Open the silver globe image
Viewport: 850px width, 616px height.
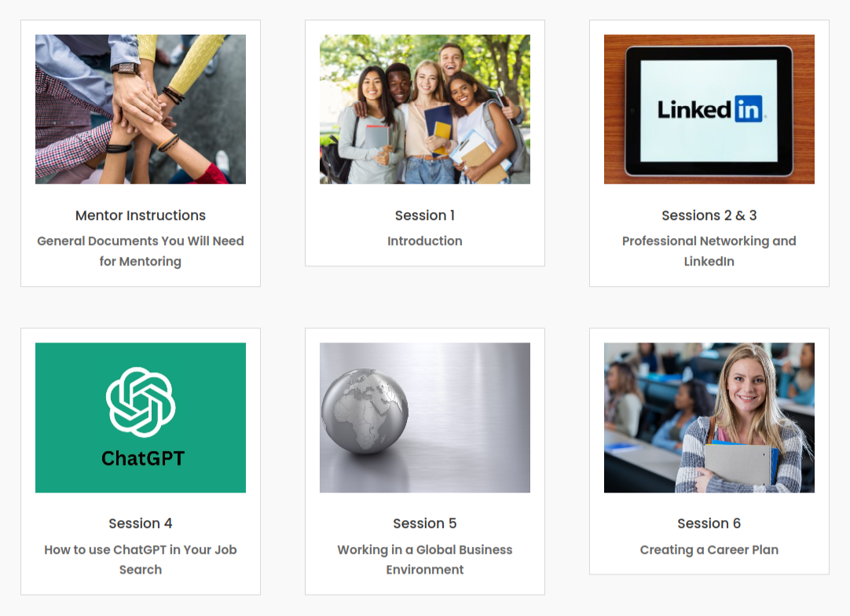(x=425, y=417)
